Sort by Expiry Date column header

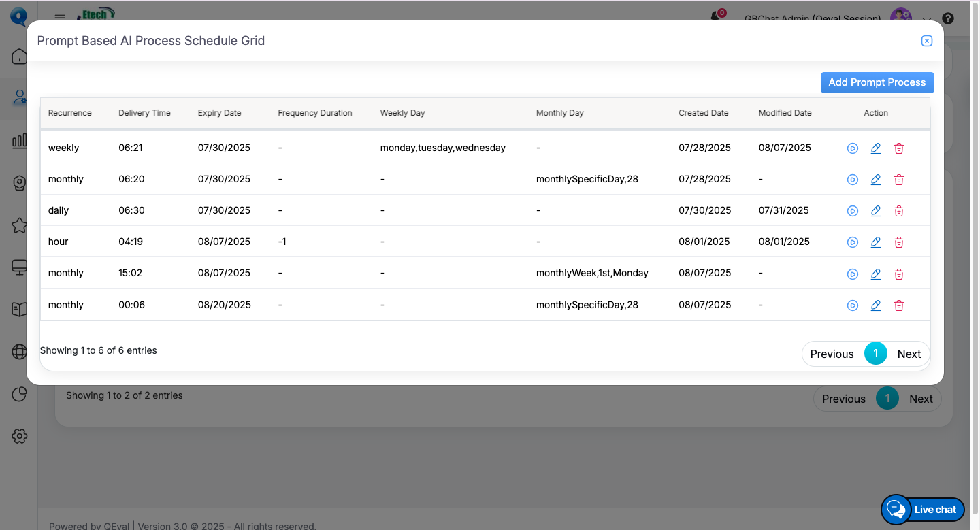coord(219,113)
